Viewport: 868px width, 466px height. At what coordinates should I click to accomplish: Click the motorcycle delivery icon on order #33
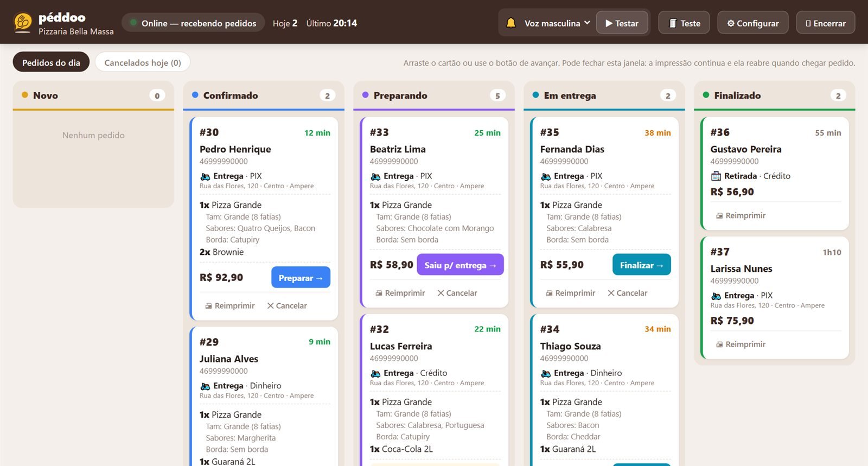[375, 176]
